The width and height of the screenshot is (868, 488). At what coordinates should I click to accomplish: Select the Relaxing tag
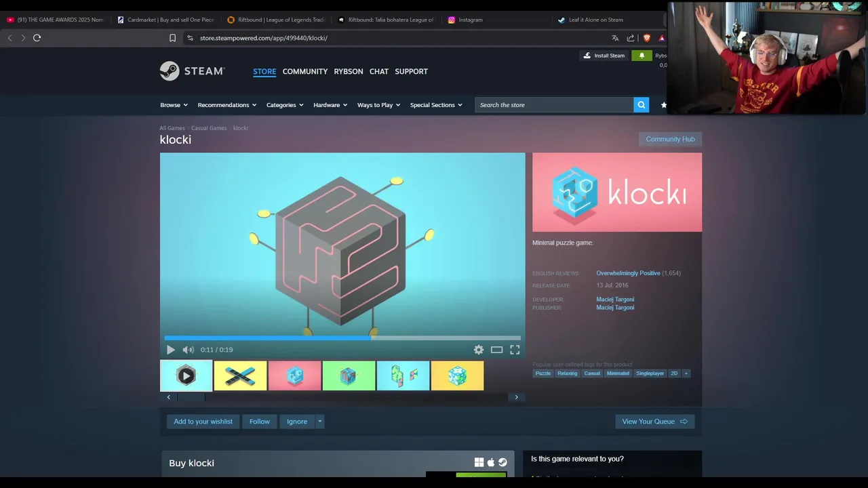(568, 373)
